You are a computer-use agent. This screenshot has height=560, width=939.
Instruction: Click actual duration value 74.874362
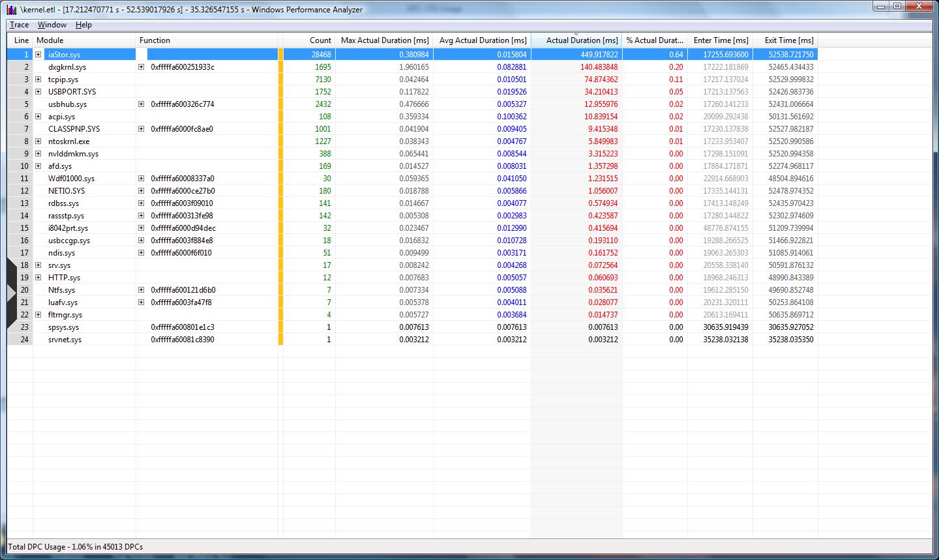[x=601, y=80]
